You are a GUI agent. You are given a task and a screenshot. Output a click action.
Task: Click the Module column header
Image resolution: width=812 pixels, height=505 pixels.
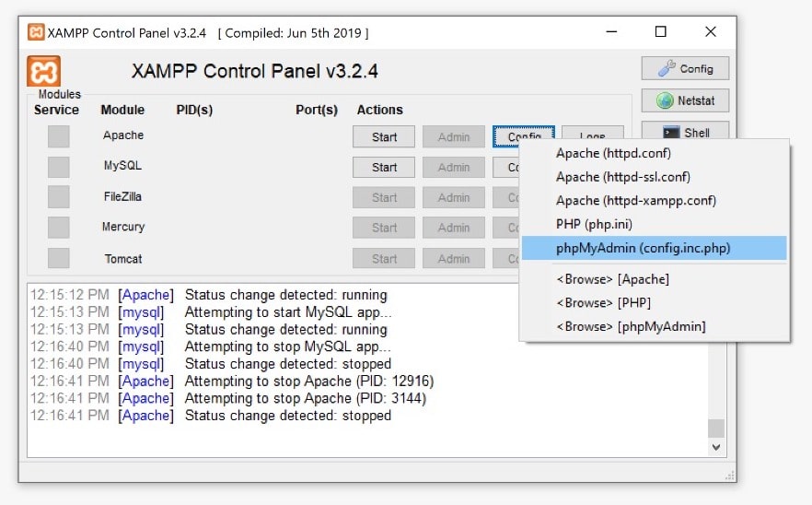[122, 110]
